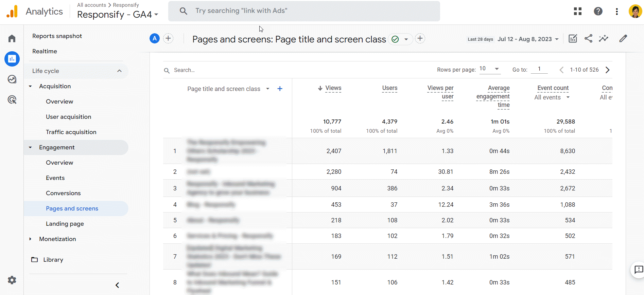Open the Insights sparkline icon
This screenshot has height=295, width=644.
coord(604,38)
